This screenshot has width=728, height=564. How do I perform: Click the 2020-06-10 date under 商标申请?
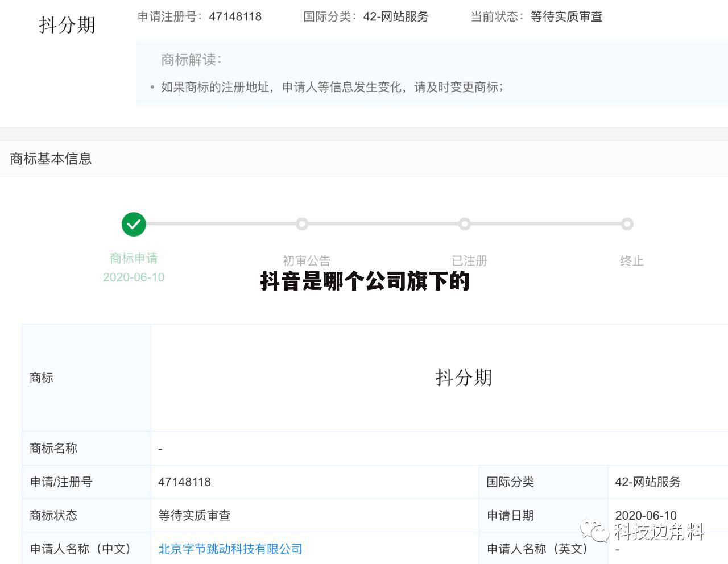tap(134, 277)
